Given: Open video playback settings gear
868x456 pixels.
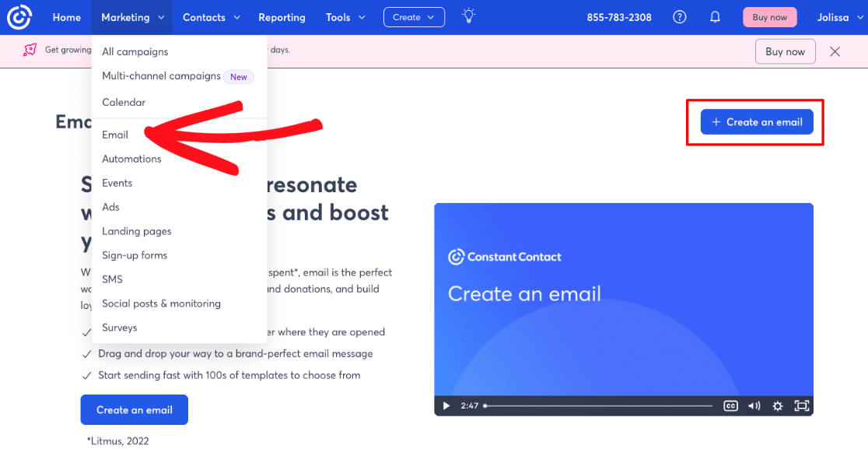Looking at the screenshot, I should pyautogui.click(x=777, y=405).
